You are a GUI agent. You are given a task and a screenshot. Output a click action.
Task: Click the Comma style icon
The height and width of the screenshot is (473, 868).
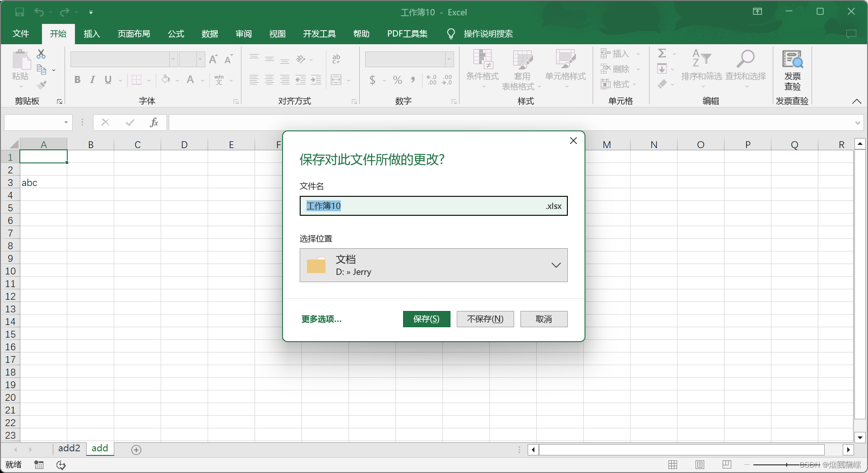(413, 80)
